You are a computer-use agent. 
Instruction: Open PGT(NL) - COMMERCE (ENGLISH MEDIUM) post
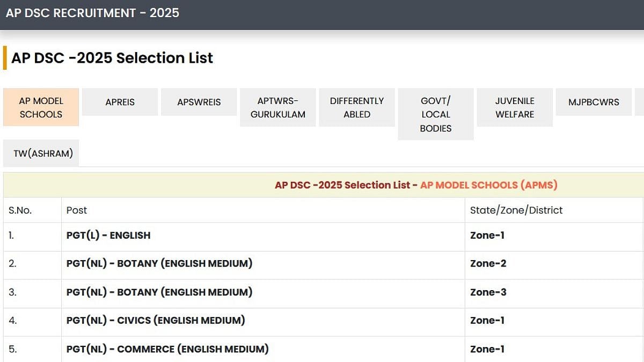click(x=167, y=349)
